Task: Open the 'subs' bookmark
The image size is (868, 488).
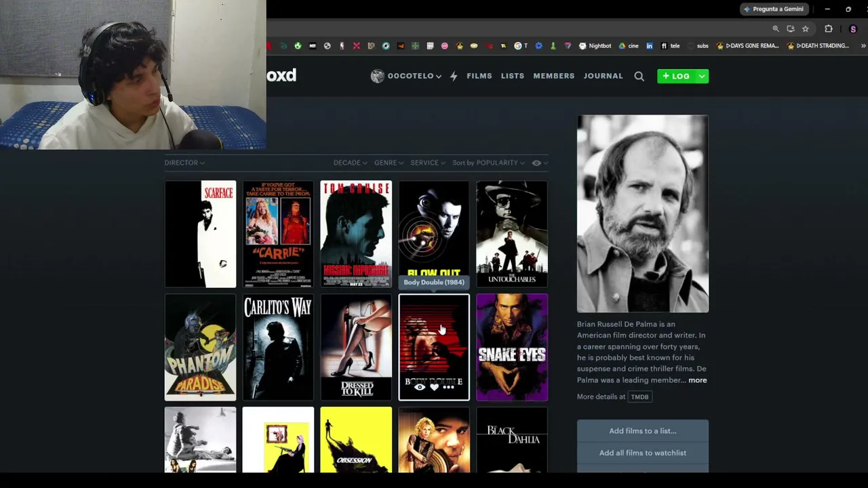Action: [698, 46]
